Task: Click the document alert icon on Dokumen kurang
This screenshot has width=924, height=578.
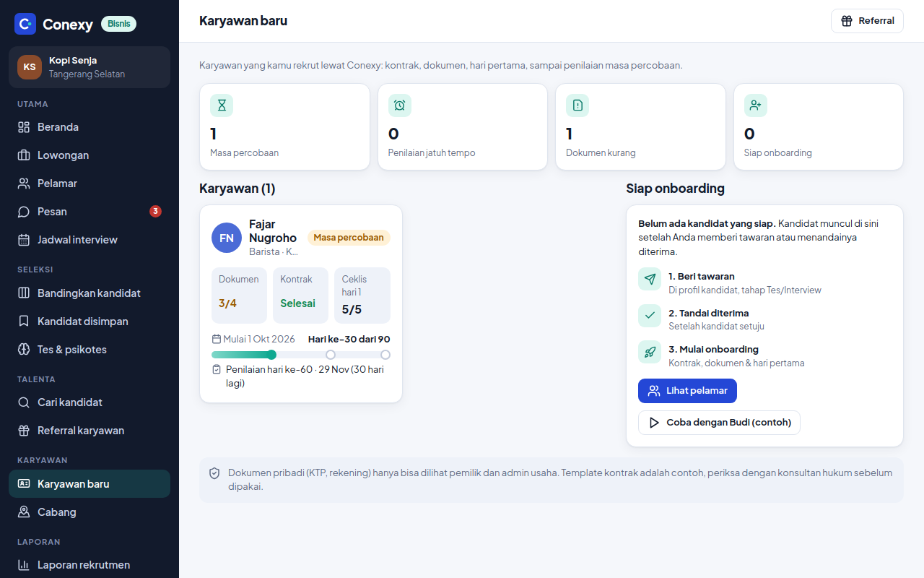Action: click(x=577, y=105)
